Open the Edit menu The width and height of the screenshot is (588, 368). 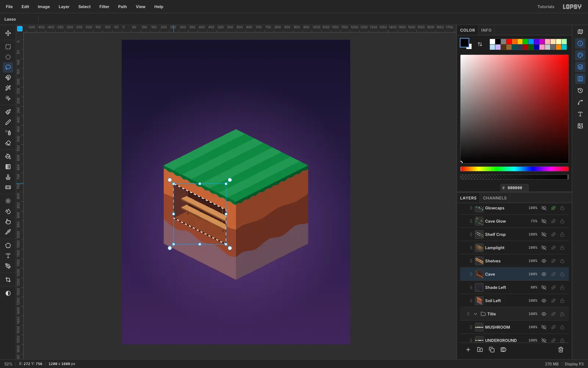pyautogui.click(x=25, y=7)
